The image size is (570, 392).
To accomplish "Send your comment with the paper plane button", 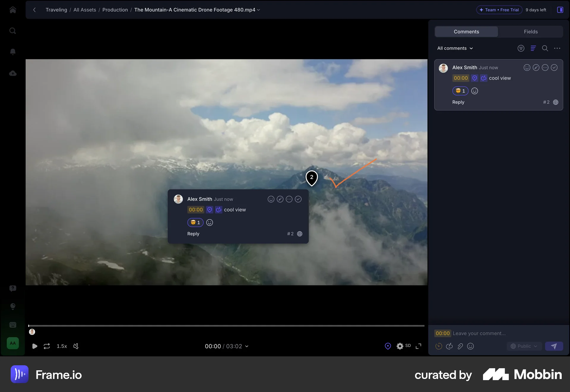I will click(554, 346).
